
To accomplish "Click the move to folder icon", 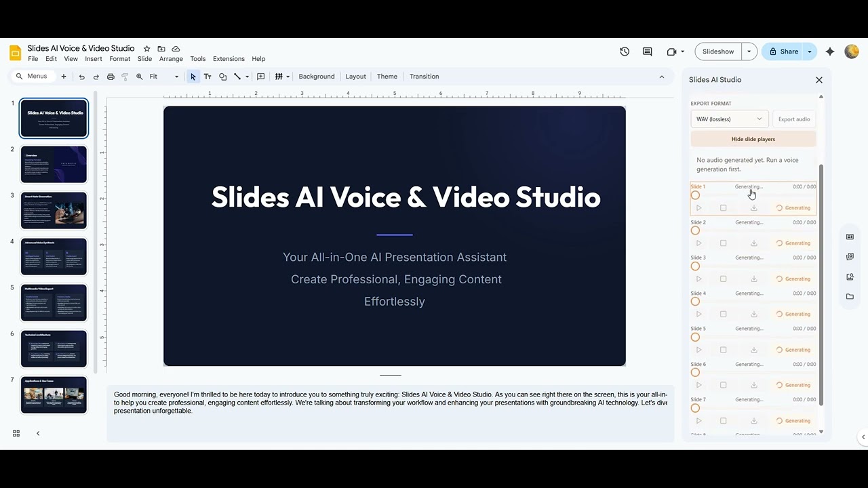I will coord(161,49).
